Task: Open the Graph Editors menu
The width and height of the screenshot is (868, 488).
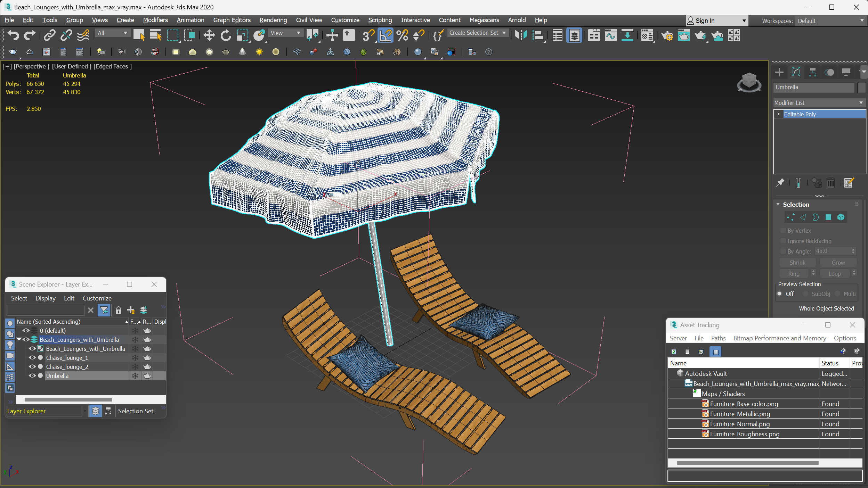Action: tap(232, 20)
